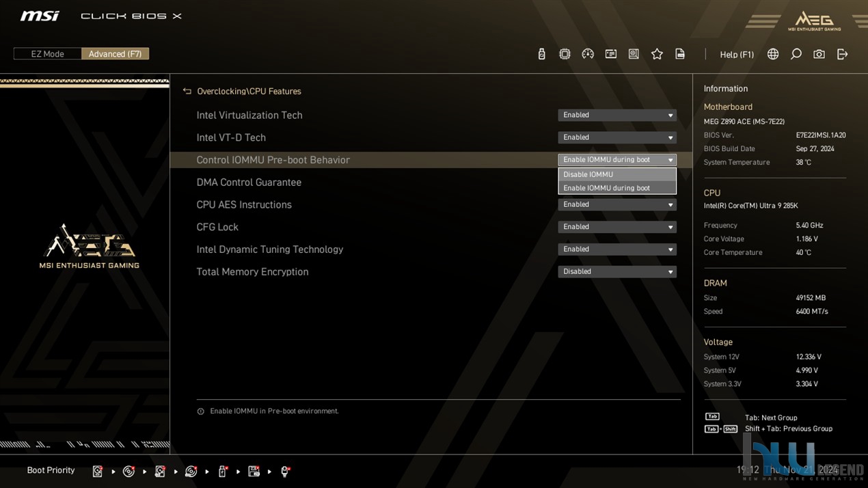
Task: Click DRAM speed value 6400 MT/s
Action: (812, 312)
